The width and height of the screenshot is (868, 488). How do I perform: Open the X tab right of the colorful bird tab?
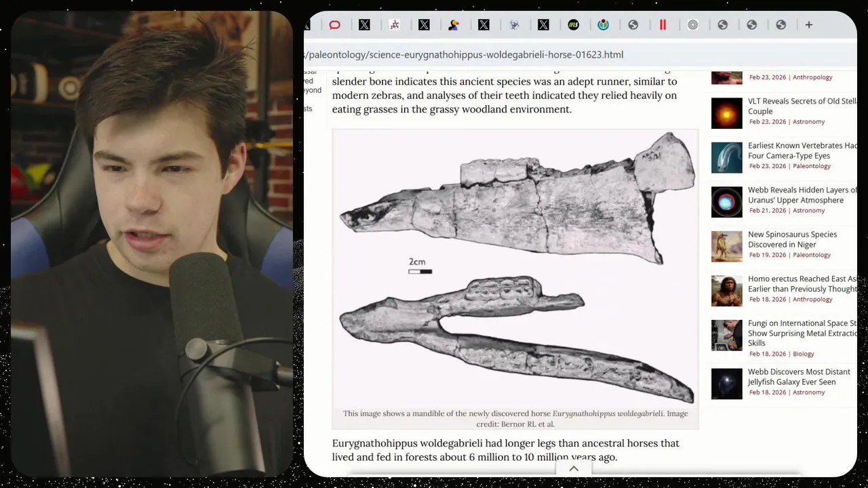pos(484,25)
